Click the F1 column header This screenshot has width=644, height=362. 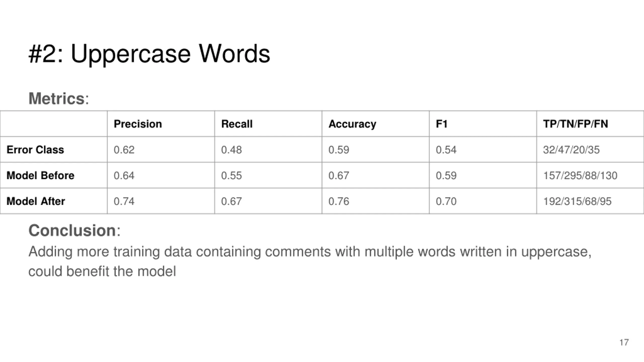point(442,124)
